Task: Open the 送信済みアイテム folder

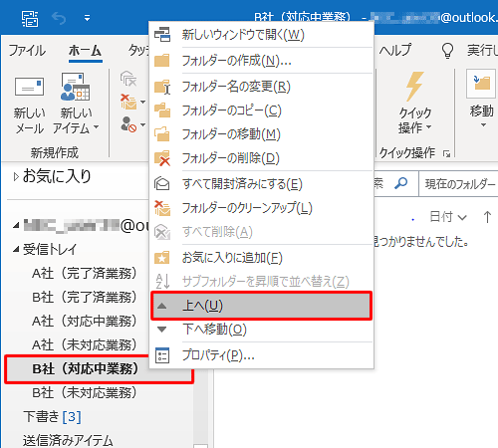Action: click(68, 440)
